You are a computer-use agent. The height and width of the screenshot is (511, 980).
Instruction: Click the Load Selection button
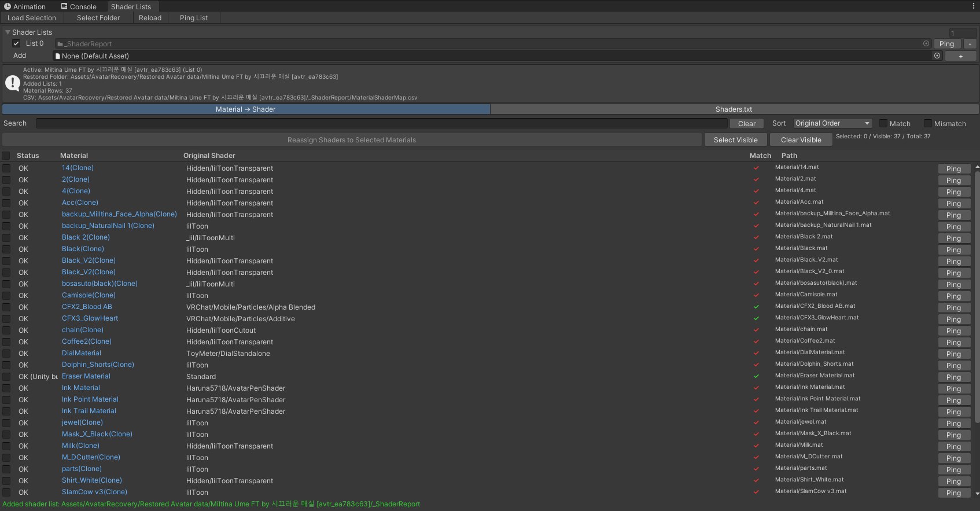click(x=32, y=18)
